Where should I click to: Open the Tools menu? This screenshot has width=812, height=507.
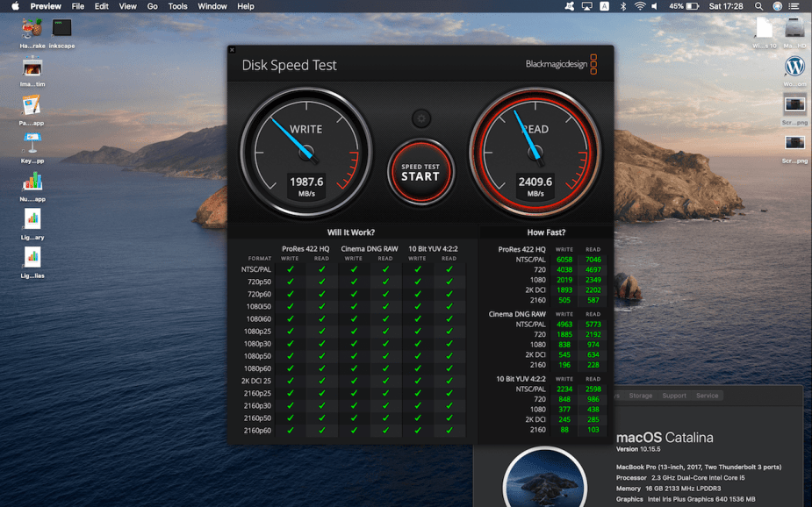177,6
